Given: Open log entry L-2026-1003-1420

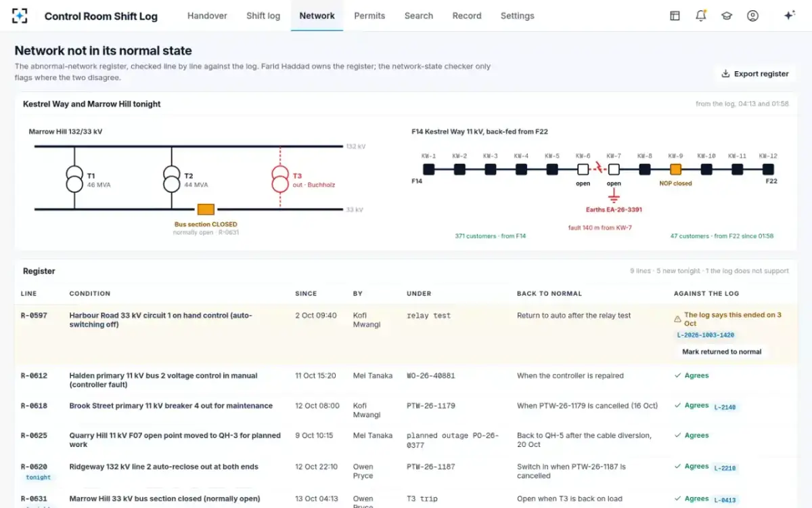Looking at the screenshot, I should pyautogui.click(x=705, y=335).
